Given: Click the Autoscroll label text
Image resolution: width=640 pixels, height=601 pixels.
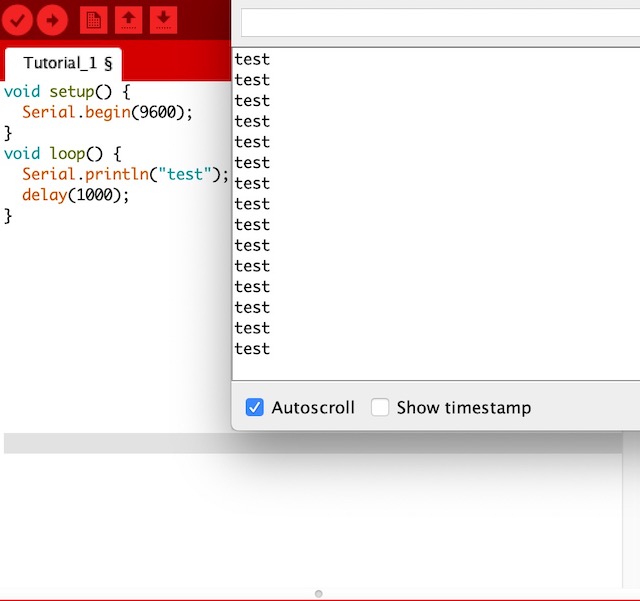Looking at the screenshot, I should click(x=313, y=408).
